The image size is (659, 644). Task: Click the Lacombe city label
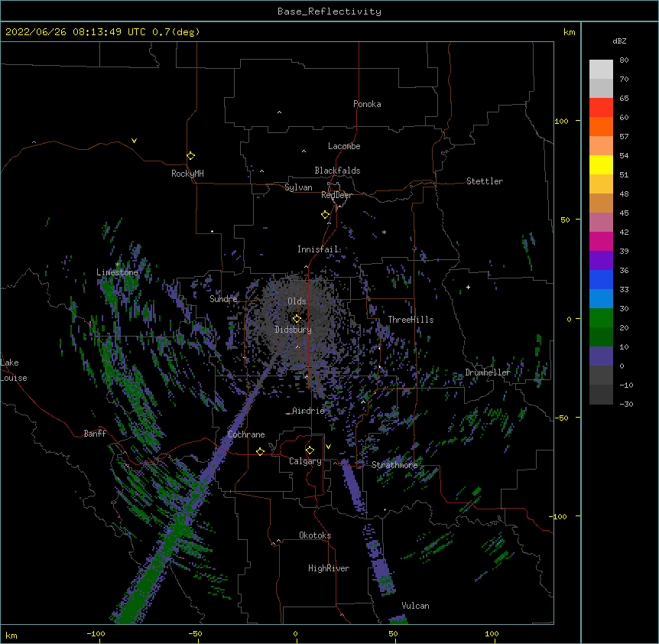tap(344, 146)
